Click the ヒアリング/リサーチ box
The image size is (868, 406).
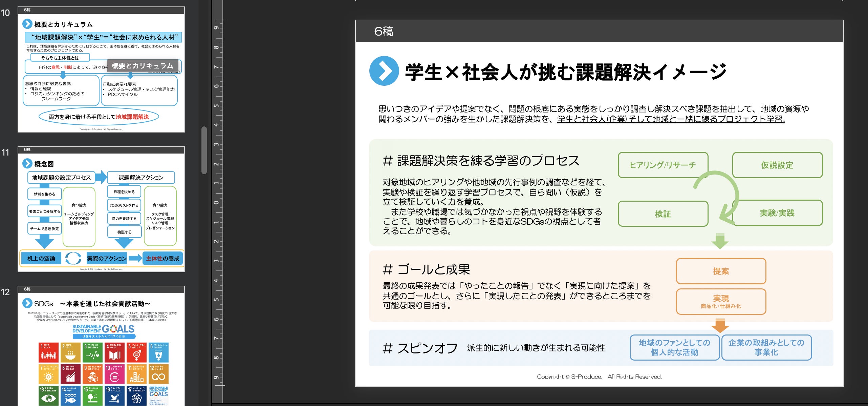(x=663, y=165)
